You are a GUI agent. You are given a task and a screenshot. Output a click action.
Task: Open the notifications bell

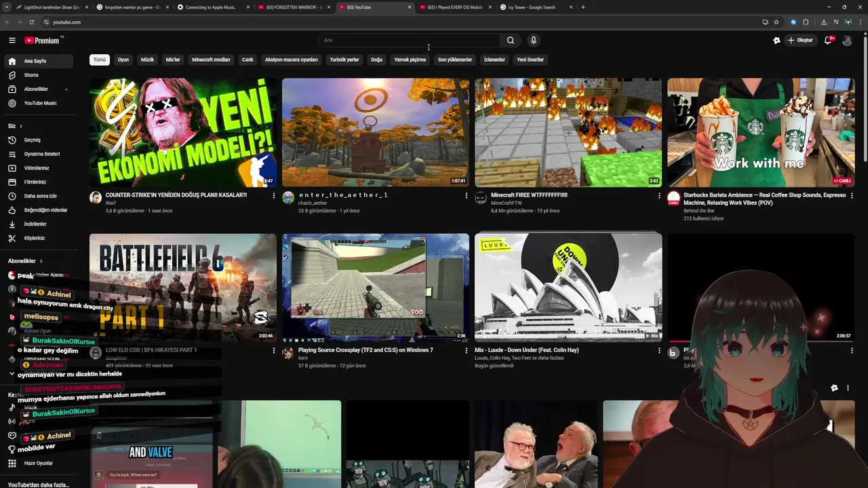[x=828, y=41]
